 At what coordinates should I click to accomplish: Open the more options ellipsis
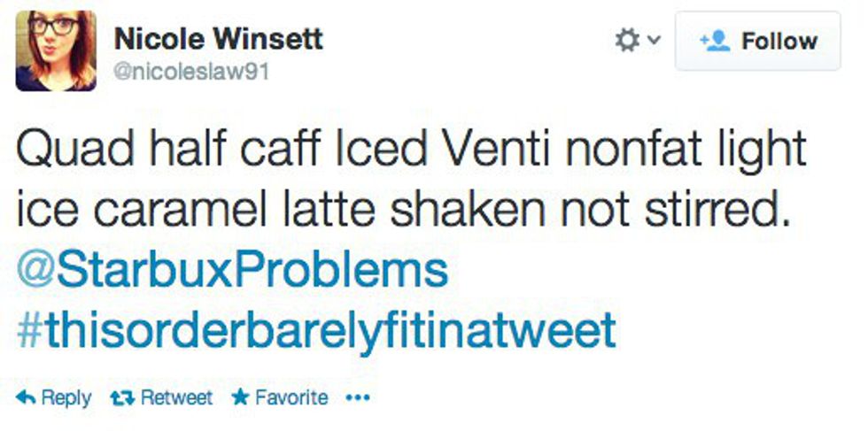coord(356,398)
